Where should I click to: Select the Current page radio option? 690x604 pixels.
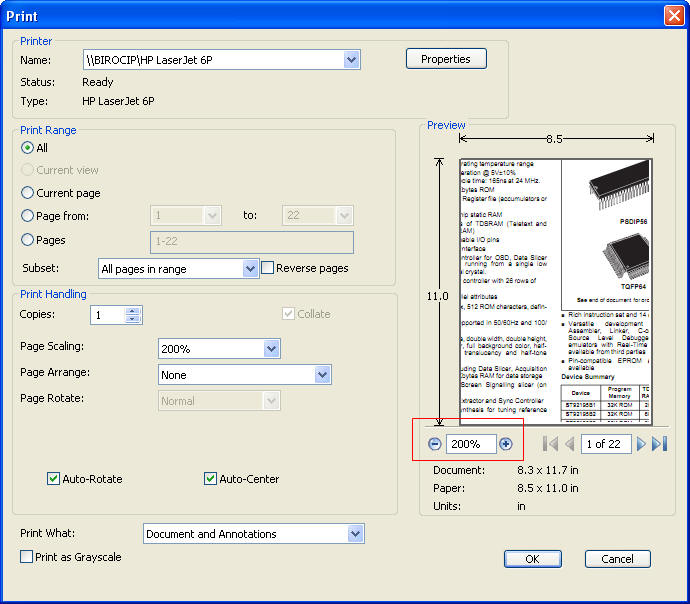pyautogui.click(x=28, y=193)
